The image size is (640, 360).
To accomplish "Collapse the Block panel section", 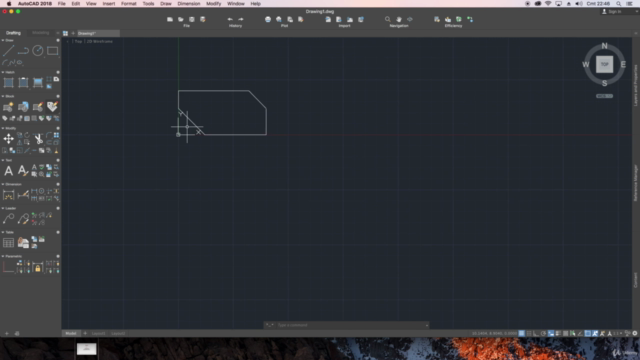I will coord(3,96).
